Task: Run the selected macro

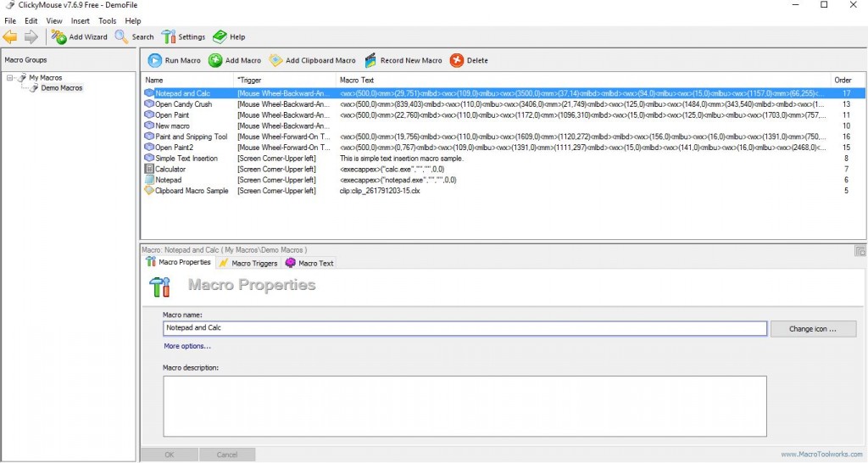Action: point(175,60)
